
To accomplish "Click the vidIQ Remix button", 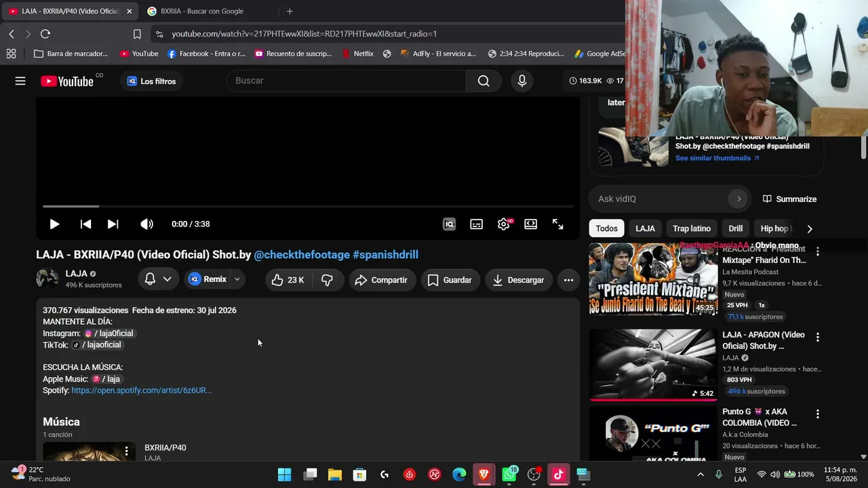I will point(208,279).
